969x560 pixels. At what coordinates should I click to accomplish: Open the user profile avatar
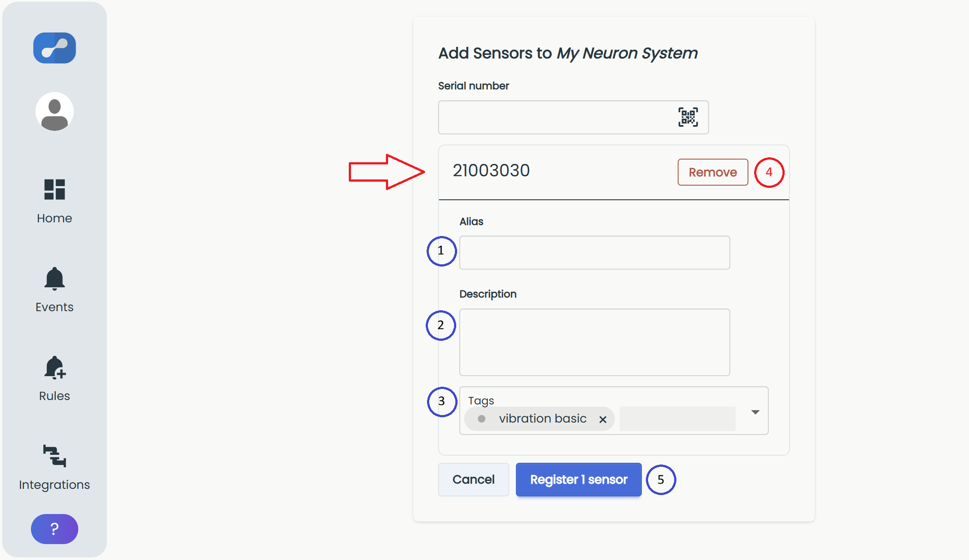pyautogui.click(x=54, y=111)
